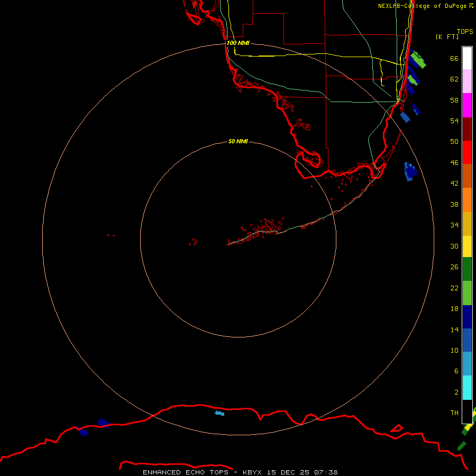Click the 46 value on the legend
Screen dimensions: 476x476
tap(454, 163)
